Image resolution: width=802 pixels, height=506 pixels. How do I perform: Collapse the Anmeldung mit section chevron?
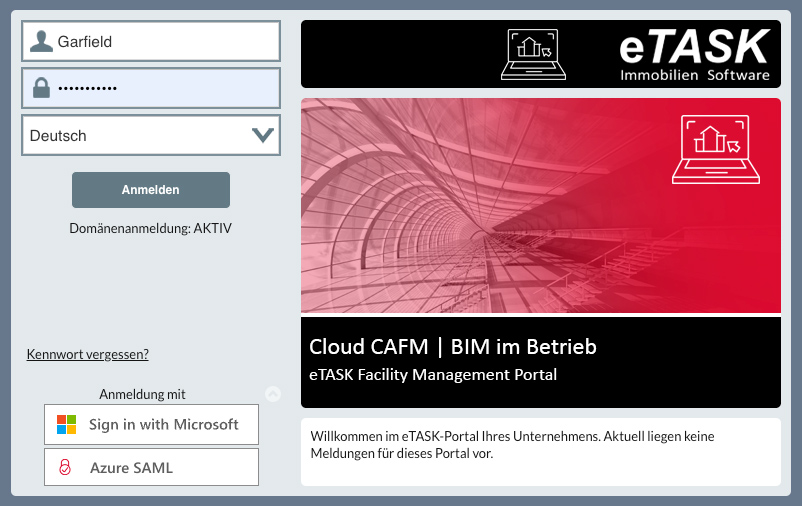pyautogui.click(x=273, y=393)
